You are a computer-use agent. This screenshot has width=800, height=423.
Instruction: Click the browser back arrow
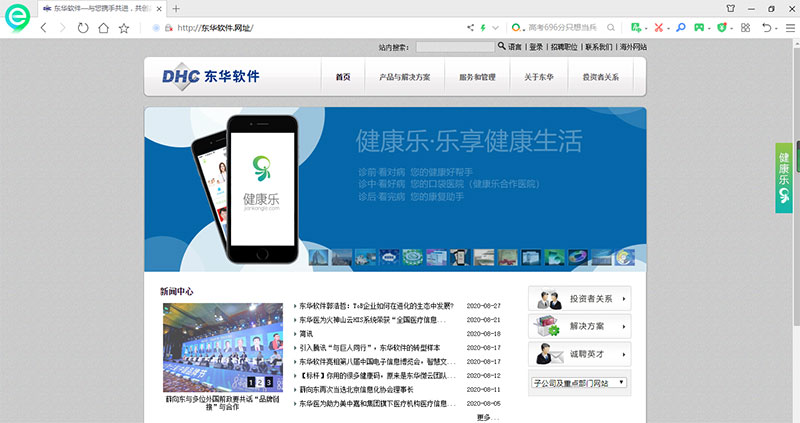(x=43, y=28)
